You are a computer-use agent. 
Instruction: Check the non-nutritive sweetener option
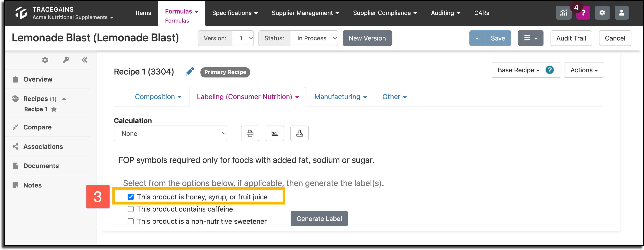(x=130, y=221)
